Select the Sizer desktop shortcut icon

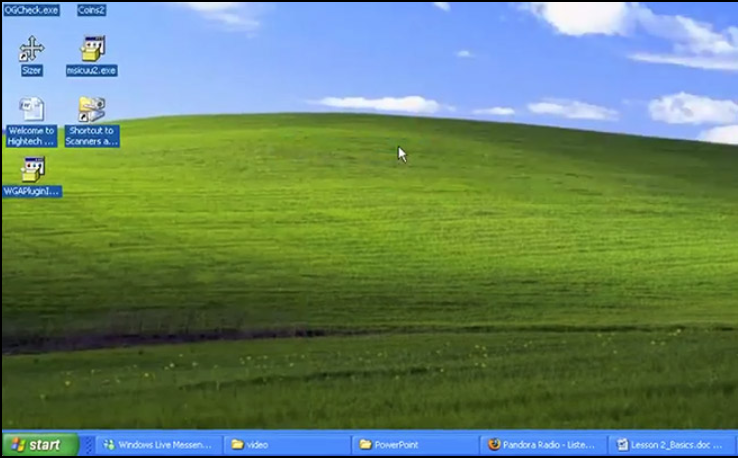click(32, 49)
